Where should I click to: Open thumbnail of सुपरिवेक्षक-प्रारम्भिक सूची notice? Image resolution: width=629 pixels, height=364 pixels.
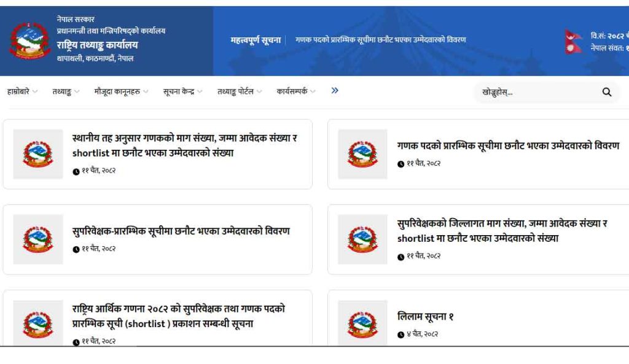pos(38,239)
